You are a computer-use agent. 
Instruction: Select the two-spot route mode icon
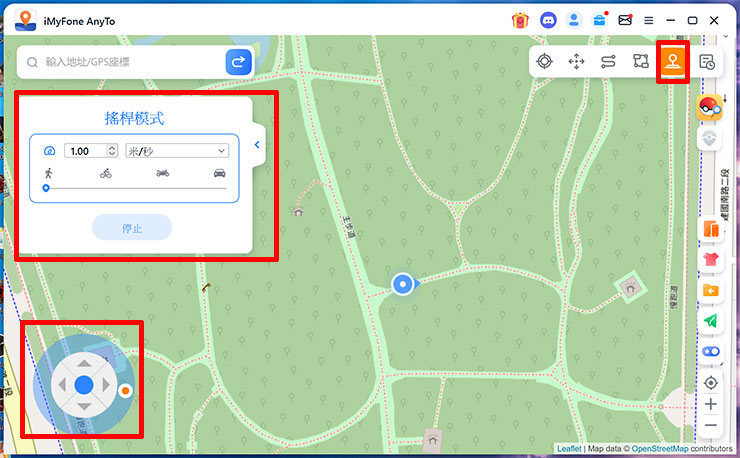(608, 61)
